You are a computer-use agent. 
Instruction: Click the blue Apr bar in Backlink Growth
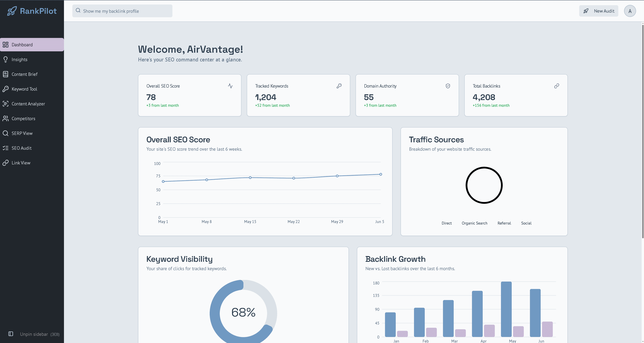pyautogui.click(x=477, y=314)
